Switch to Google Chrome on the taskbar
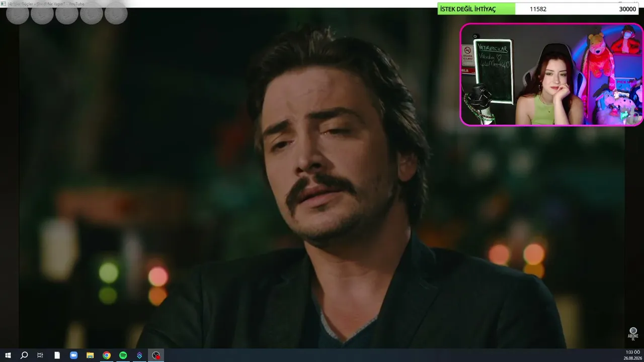The image size is (644, 362). (x=107, y=355)
